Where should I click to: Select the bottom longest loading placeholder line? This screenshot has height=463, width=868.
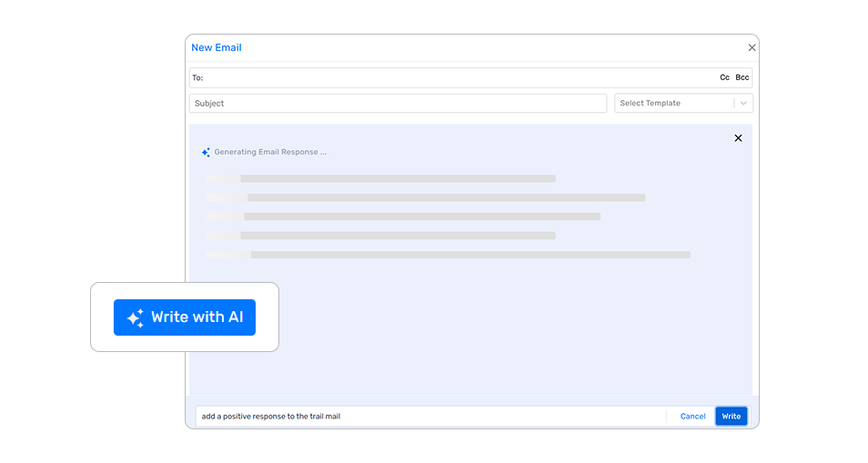[448, 255]
